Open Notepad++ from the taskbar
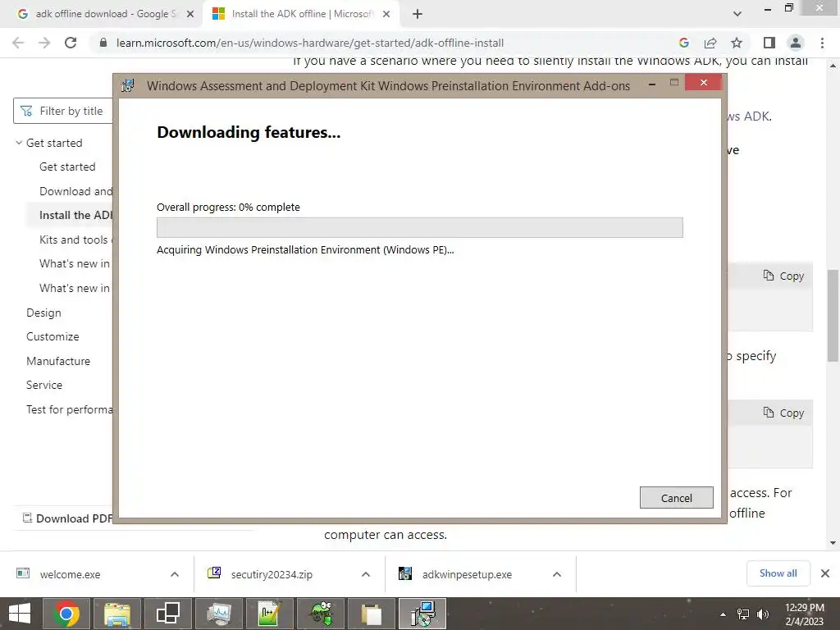Screen dimensions: 840x630 tap(269, 614)
